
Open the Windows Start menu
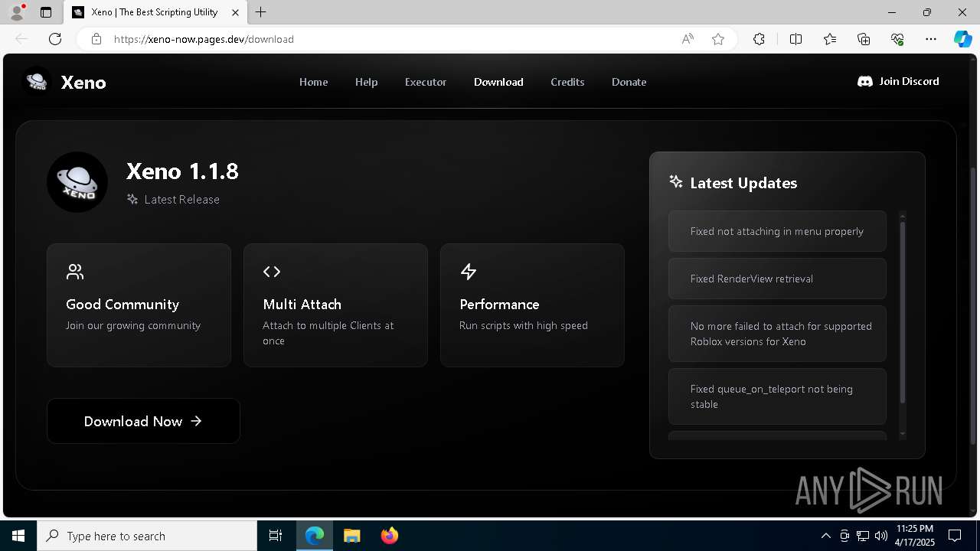[18, 536]
